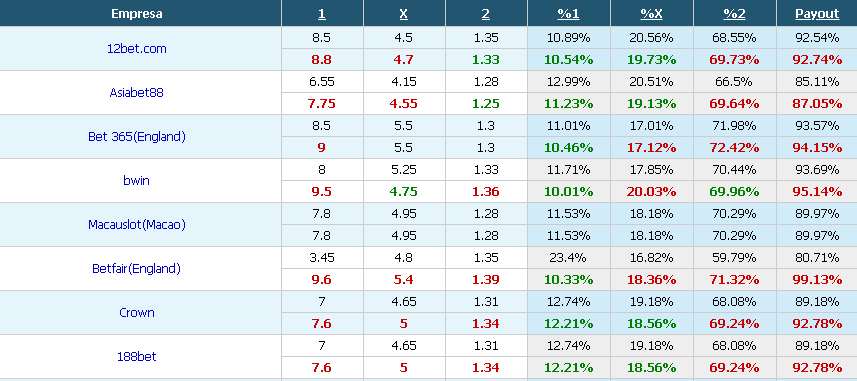Click the Empresa column header
The image size is (857, 381).
coord(137,14)
